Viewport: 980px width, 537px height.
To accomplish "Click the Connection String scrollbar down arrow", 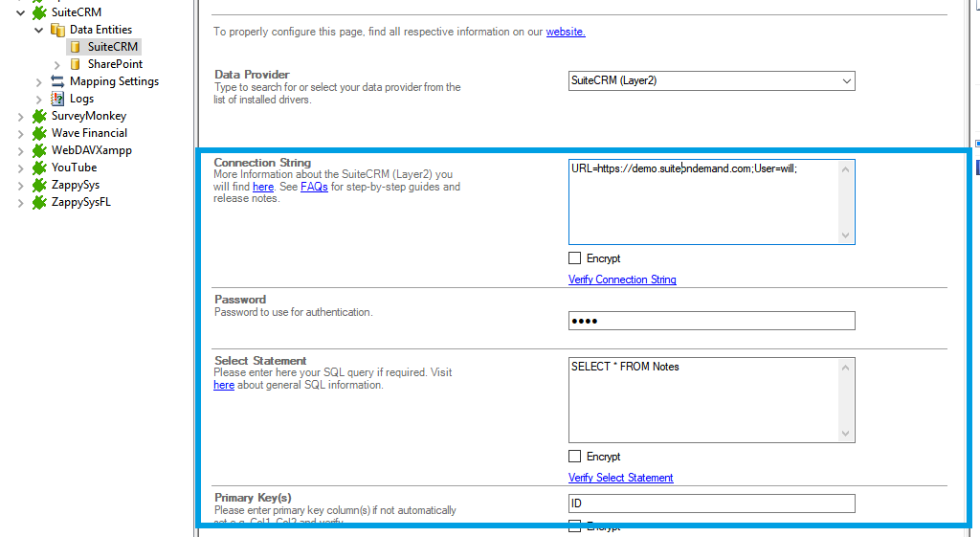I will click(x=845, y=235).
